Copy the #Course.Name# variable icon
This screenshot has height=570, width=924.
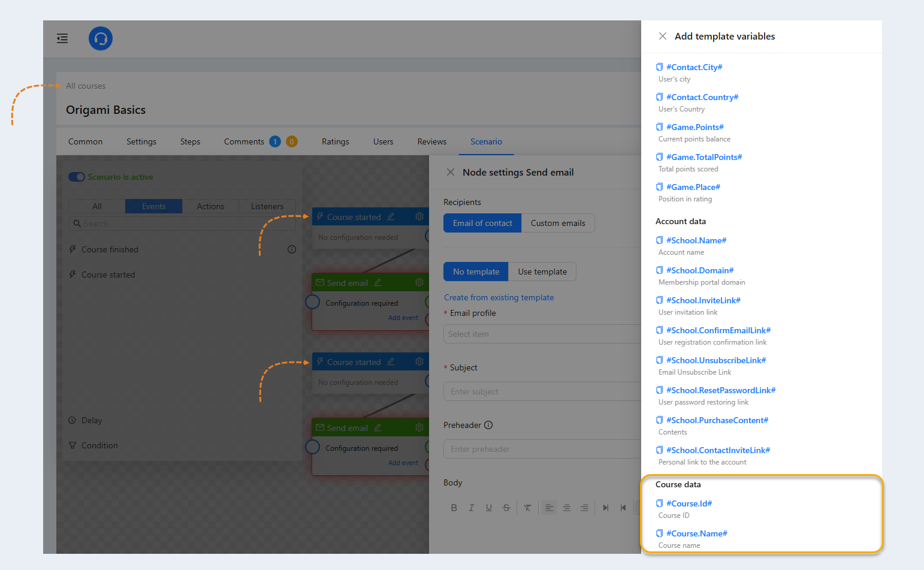[x=659, y=533]
